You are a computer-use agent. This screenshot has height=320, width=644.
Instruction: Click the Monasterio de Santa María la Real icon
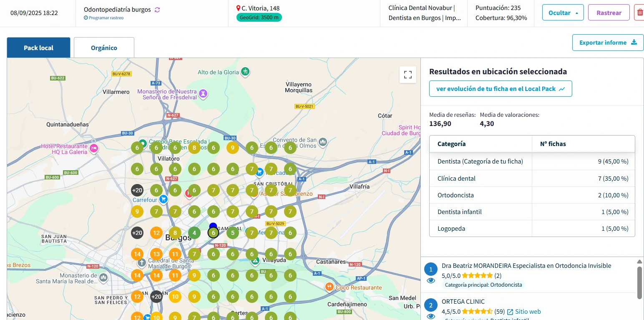coord(103,277)
